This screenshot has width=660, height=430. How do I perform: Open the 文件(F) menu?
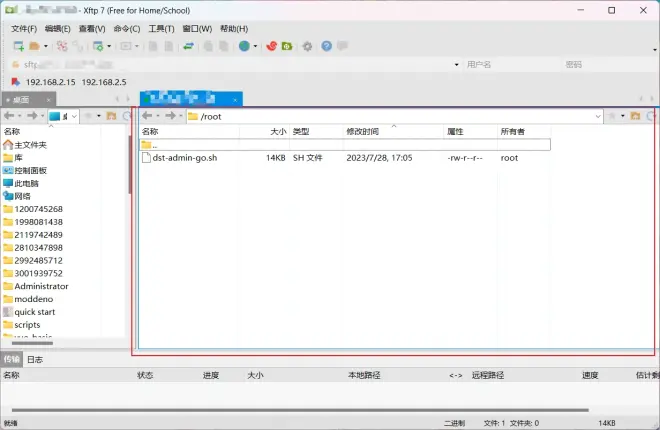click(24, 29)
